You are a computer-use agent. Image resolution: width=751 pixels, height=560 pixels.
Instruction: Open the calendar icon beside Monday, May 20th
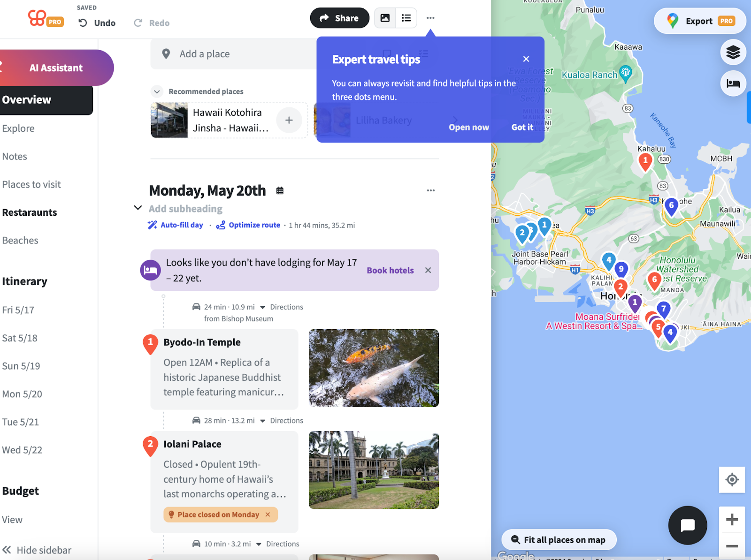click(x=280, y=190)
